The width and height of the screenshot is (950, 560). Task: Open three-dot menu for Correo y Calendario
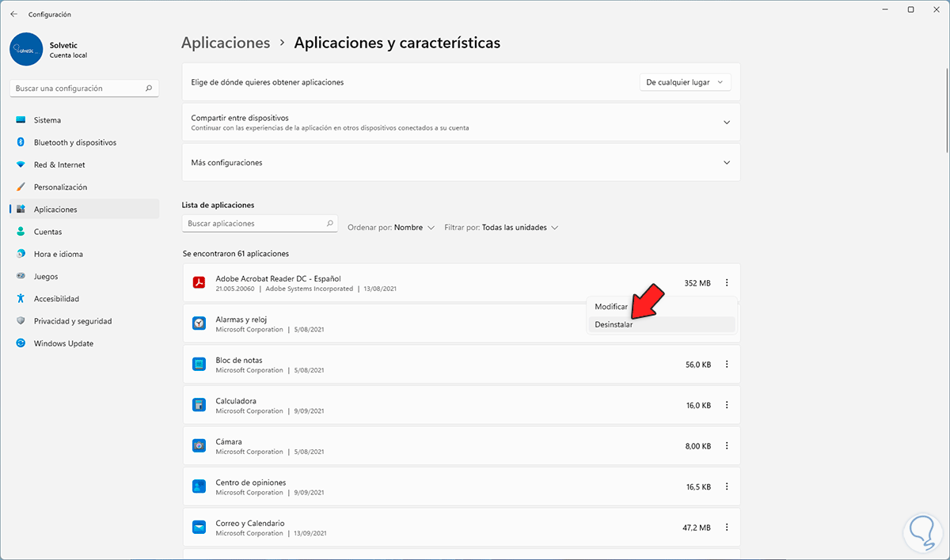(727, 528)
